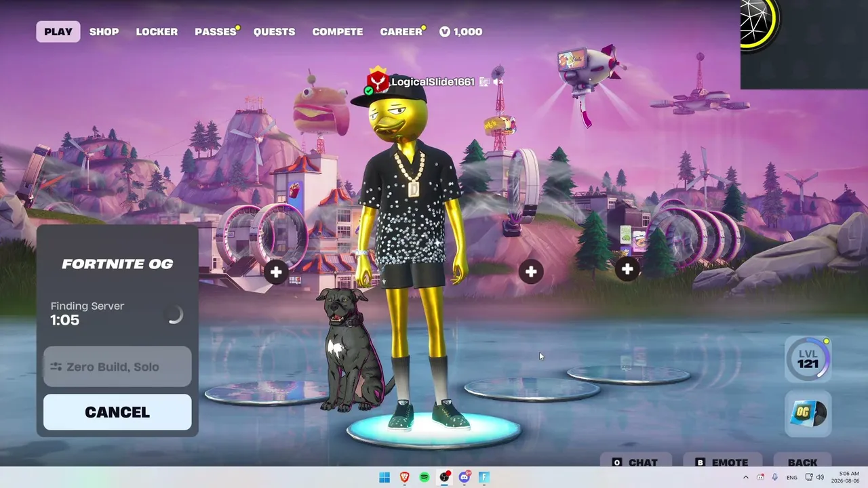868x488 pixels.
Task: Open the LVL 121 level progress badge
Action: (x=808, y=359)
